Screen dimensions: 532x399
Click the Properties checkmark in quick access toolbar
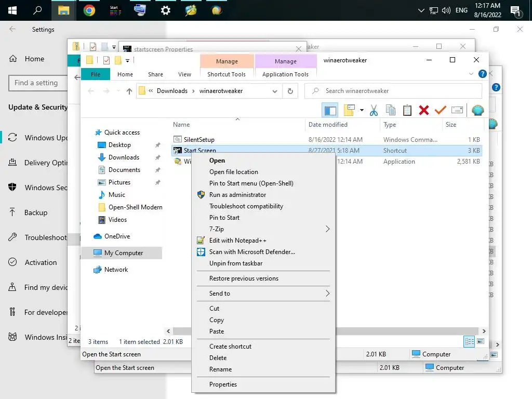tap(106, 60)
